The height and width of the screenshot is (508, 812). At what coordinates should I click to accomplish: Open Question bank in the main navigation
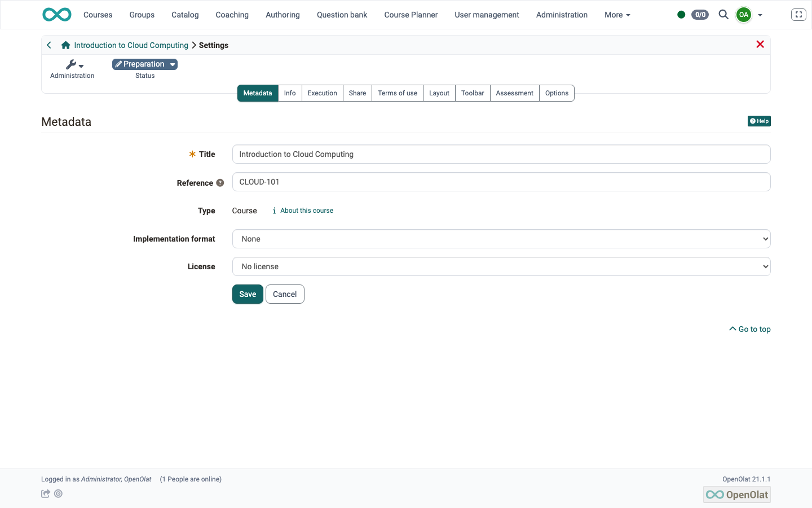coord(342,15)
